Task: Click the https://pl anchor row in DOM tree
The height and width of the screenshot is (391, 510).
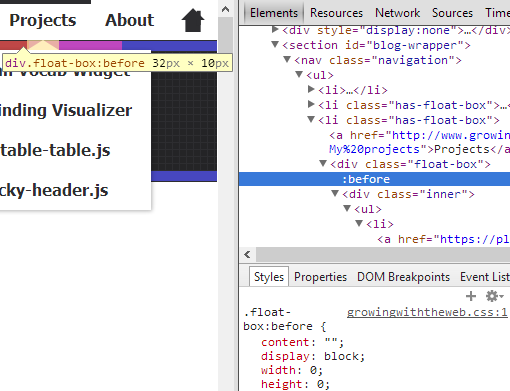Action: tap(443, 239)
